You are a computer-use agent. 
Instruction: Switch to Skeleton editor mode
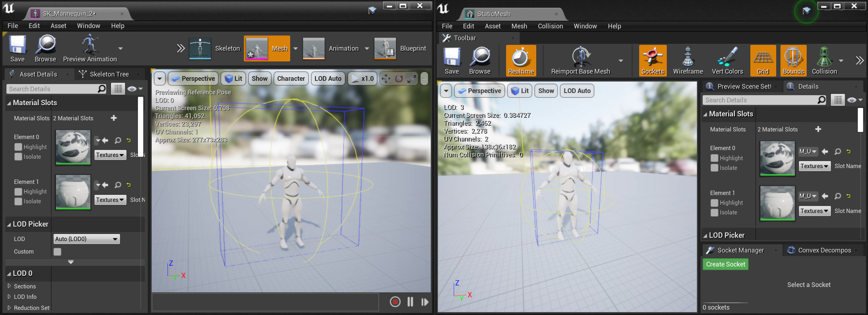214,48
